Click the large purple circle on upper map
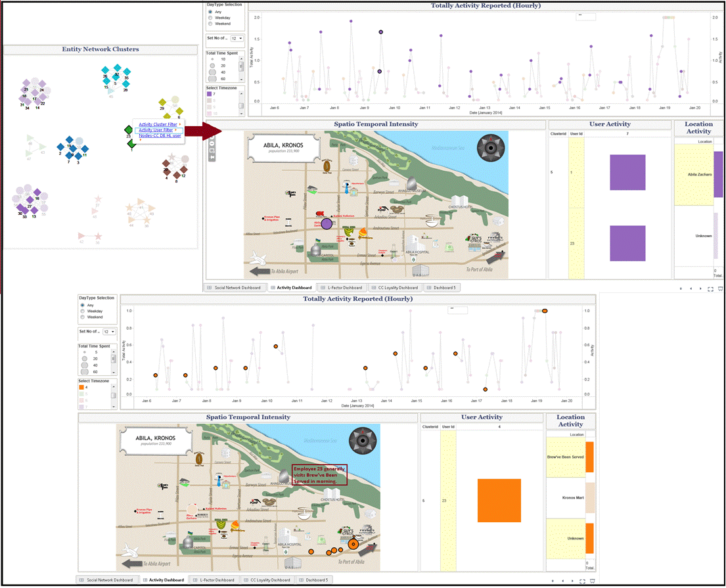Image resolution: width=726 pixels, height=588 pixels. (327, 225)
